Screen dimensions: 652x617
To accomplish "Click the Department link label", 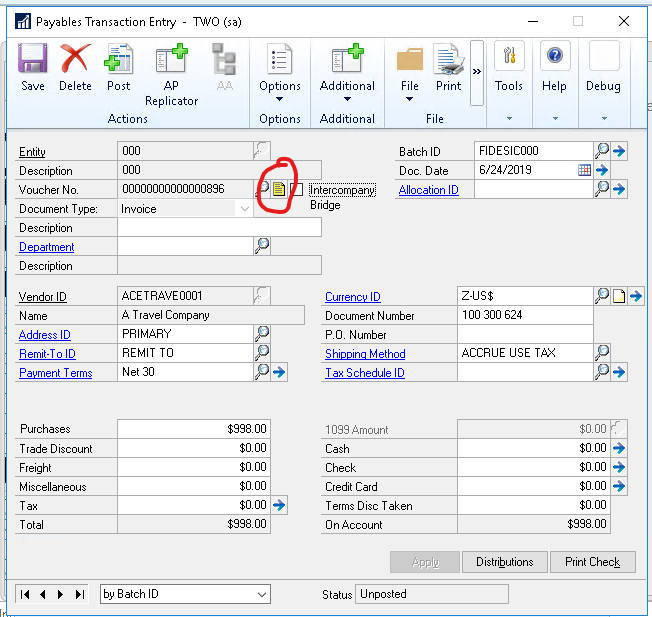I will (47, 247).
